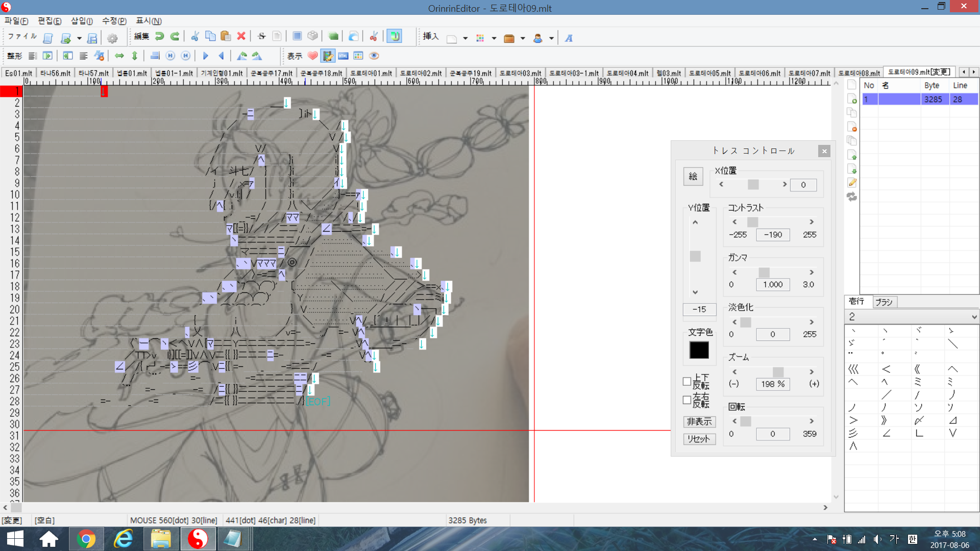
Task: Enable the 上下反転 vertical flip checkbox
Action: [687, 381]
